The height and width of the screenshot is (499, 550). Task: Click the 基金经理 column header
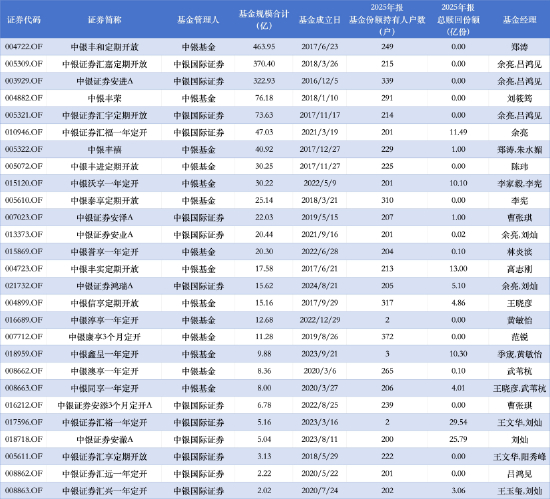pos(519,20)
